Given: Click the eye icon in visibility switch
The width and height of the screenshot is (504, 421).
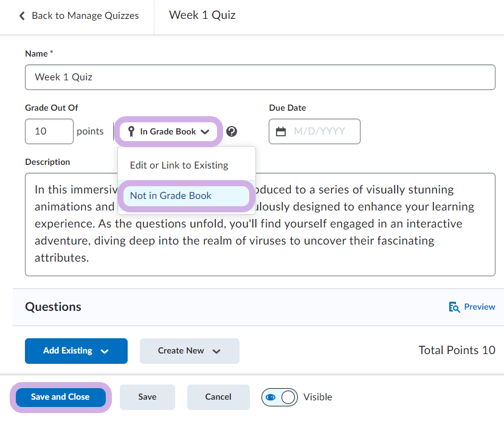Looking at the screenshot, I should (271, 397).
